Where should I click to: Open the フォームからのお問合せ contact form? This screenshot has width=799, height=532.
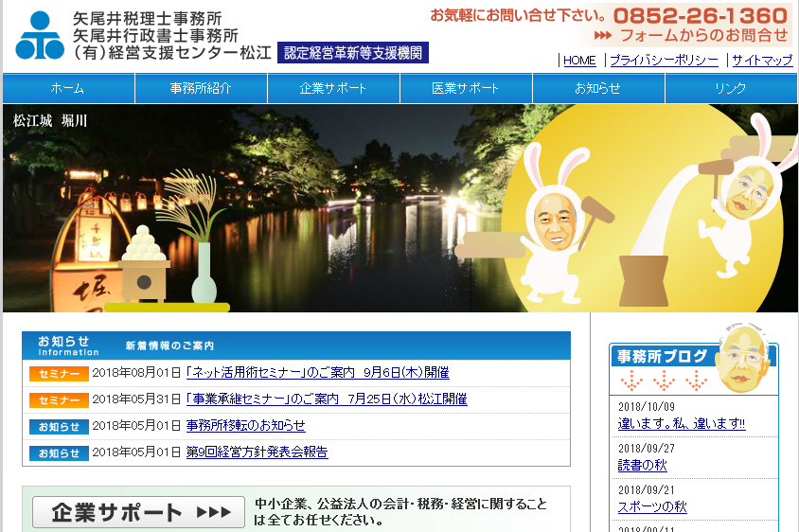(692, 36)
